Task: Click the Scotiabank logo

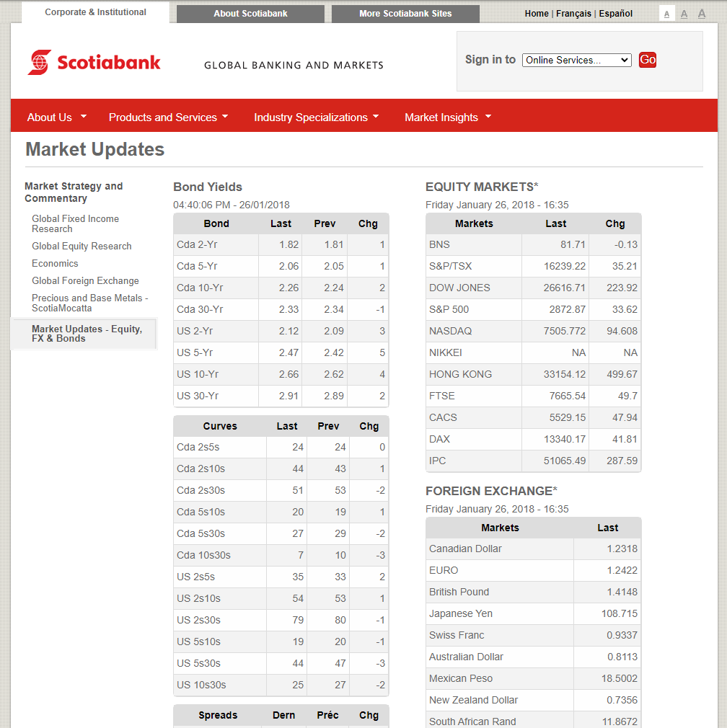Action: click(94, 62)
